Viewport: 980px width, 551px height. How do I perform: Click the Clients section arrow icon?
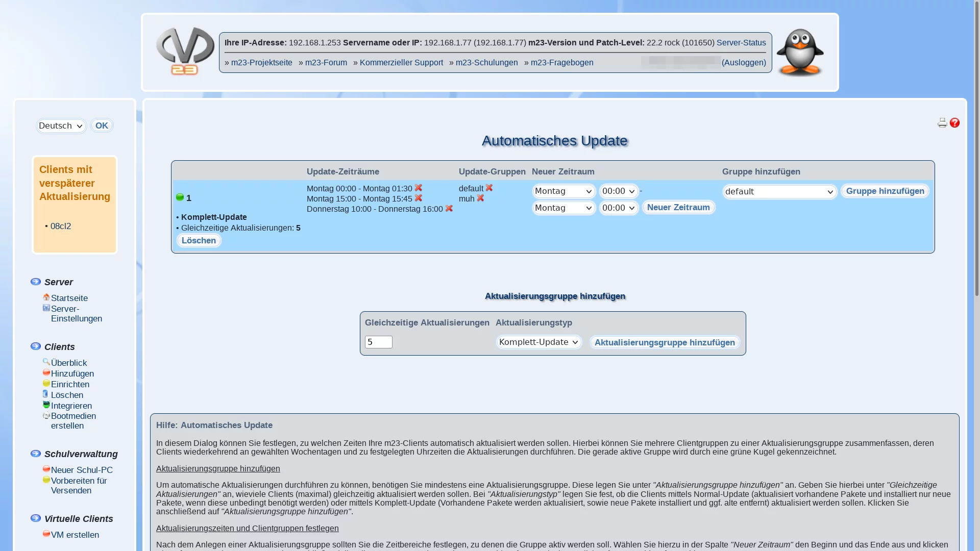(36, 346)
